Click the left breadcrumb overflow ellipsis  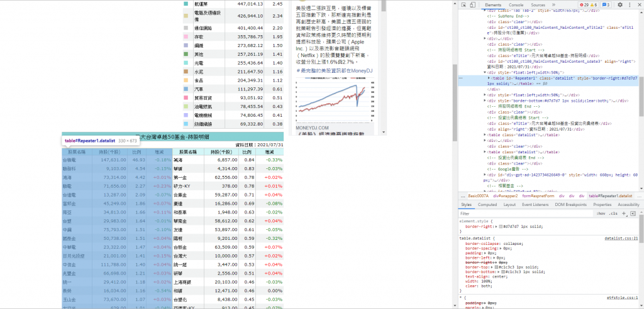(x=463, y=196)
